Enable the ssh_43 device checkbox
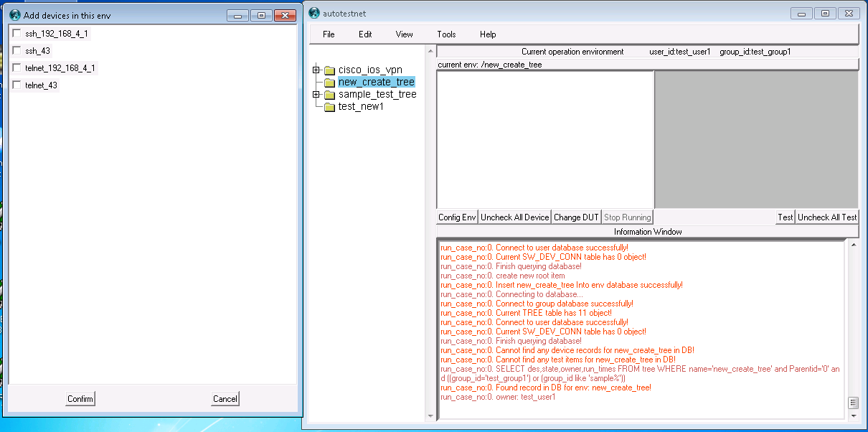868x432 pixels. pos(16,51)
